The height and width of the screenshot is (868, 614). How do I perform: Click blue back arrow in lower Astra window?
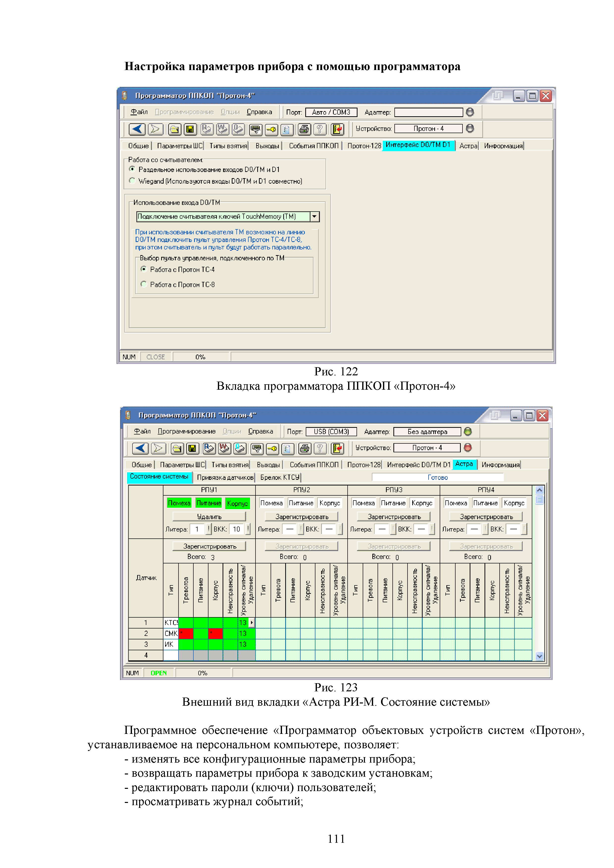(x=140, y=448)
